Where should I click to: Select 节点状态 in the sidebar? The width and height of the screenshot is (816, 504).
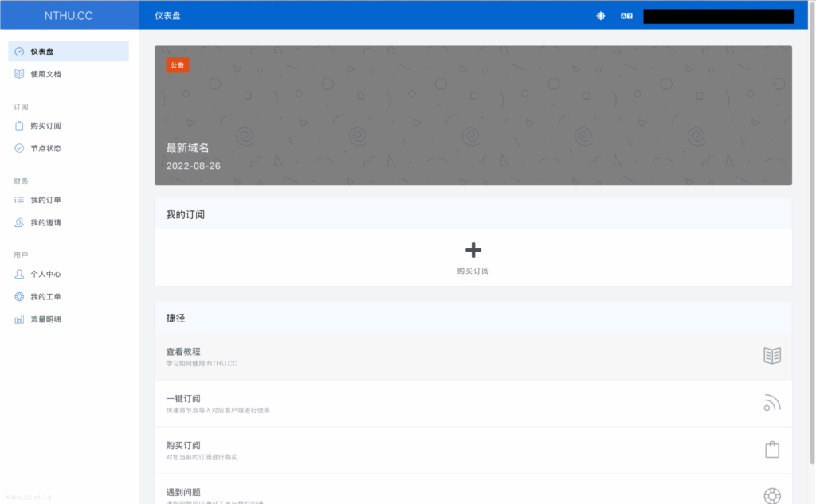(69, 148)
